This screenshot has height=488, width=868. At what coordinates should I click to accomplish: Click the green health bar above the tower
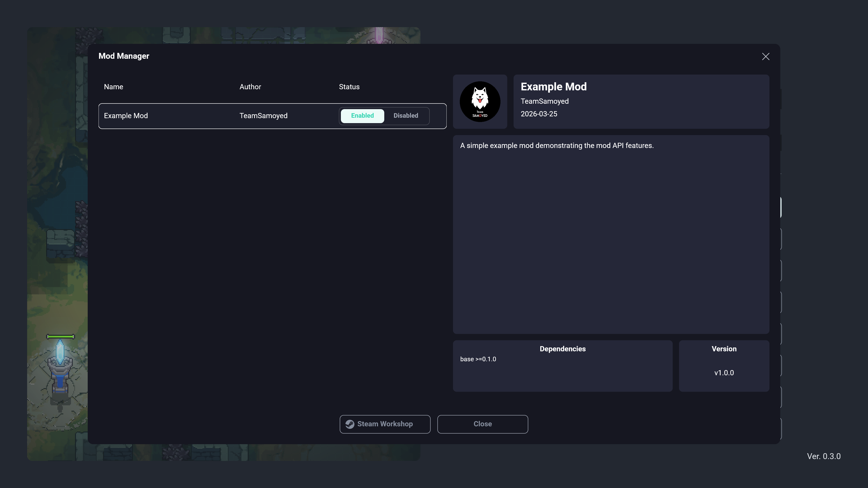[60, 336]
